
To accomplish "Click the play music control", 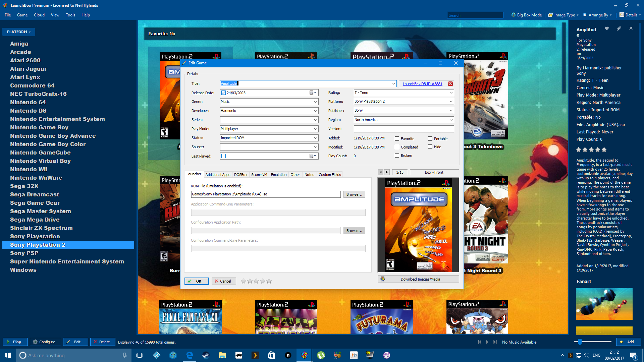I will click(487, 342).
